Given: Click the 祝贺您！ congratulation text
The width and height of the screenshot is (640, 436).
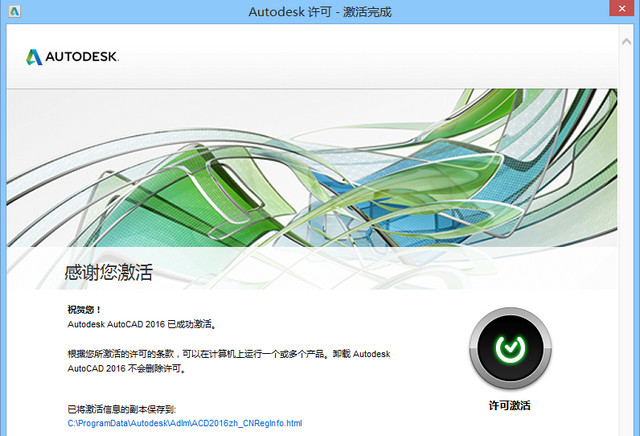Looking at the screenshot, I should click(84, 309).
